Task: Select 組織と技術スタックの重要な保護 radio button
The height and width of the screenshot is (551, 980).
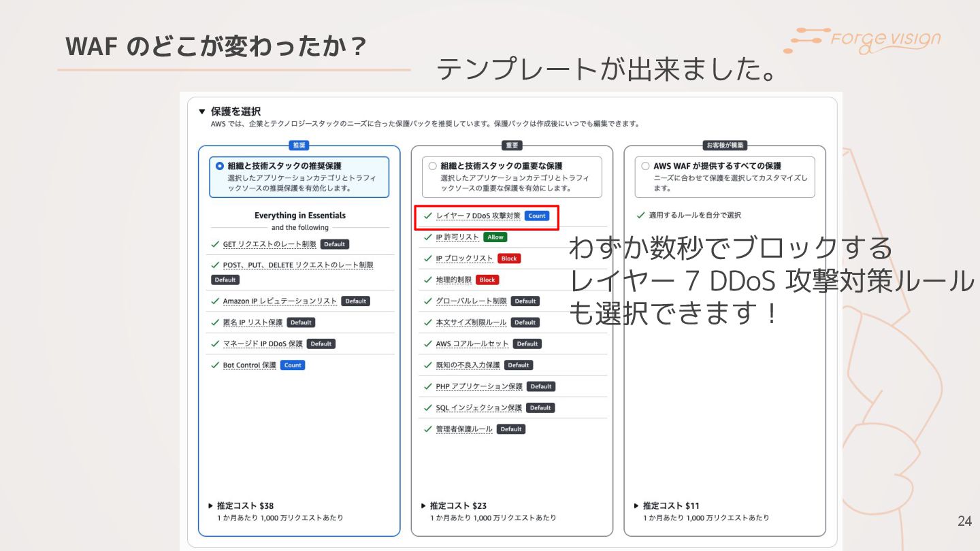Action: (432, 166)
